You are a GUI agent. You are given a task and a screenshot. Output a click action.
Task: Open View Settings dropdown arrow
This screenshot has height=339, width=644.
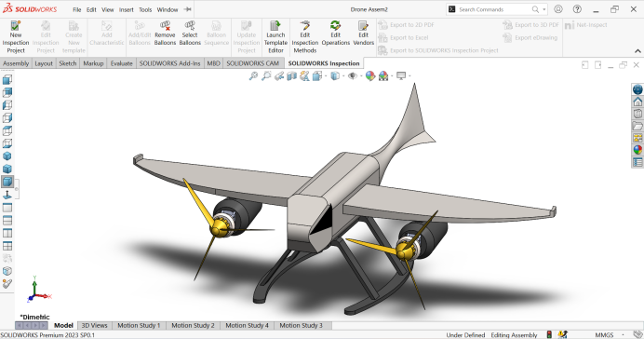click(x=409, y=76)
